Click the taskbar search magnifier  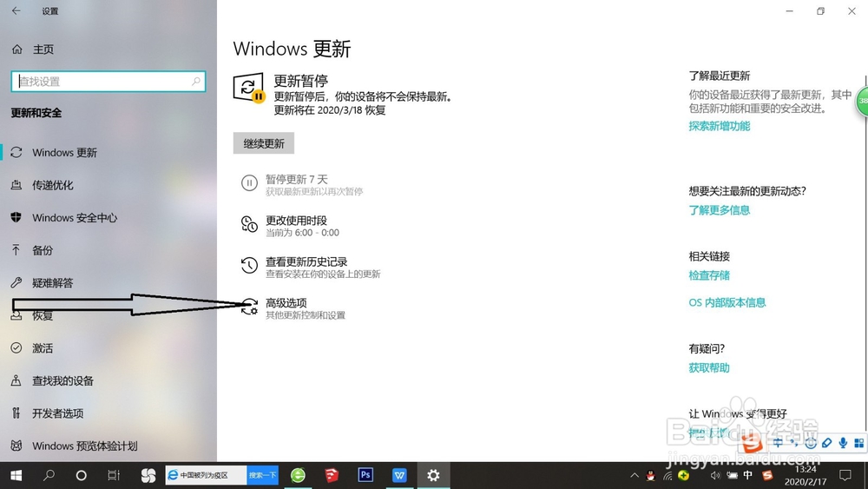[x=49, y=475]
